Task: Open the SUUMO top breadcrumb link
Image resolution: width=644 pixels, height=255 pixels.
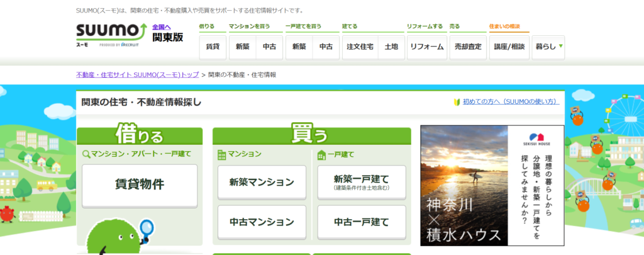Action: click(x=137, y=75)
